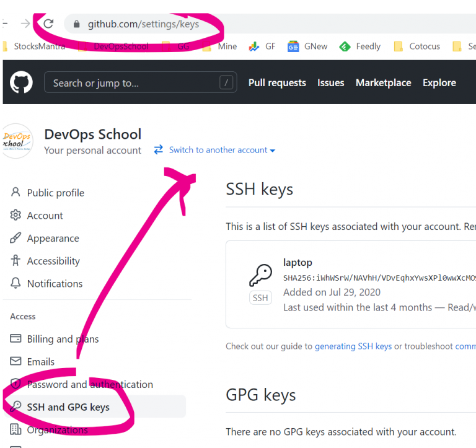Click the github.com/settings/keys address bar
476x448 pixels.
(143, 24)
